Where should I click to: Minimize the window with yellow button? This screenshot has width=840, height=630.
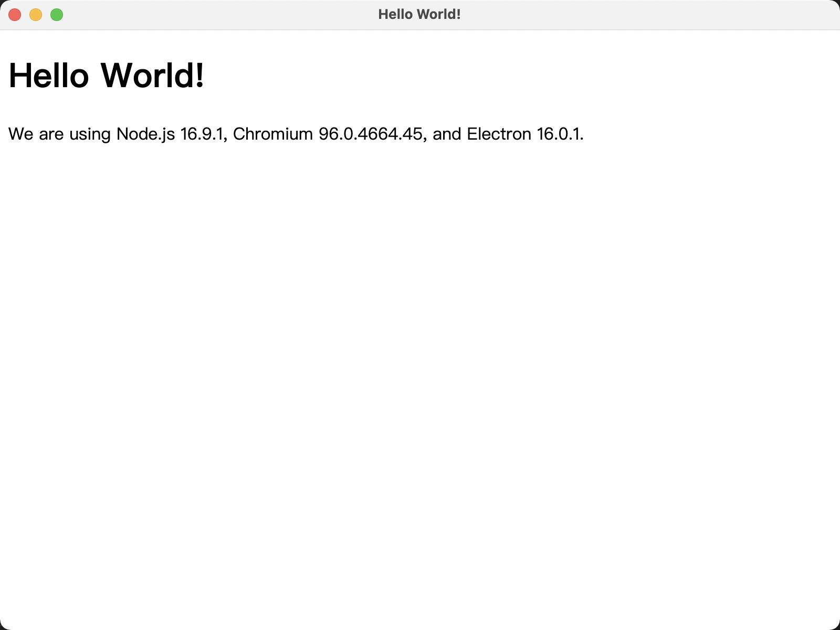pyautogui.click(x=36, y=15)
